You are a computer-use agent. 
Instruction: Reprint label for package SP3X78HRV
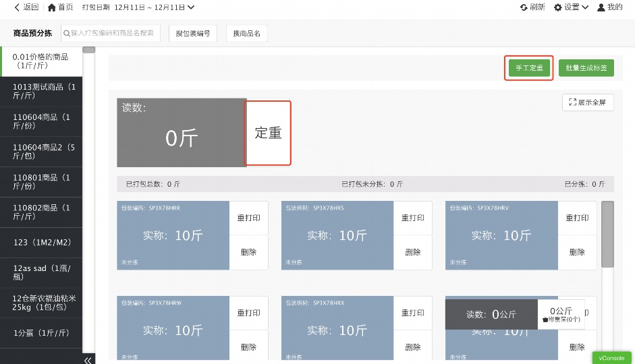point(577,218)
